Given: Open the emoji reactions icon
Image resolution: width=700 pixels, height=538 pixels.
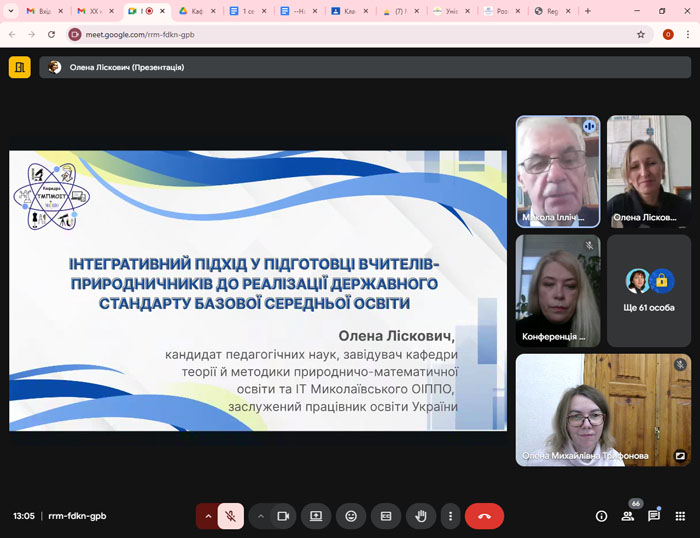Looking at the screenshot, I should [x=351, y=516].
